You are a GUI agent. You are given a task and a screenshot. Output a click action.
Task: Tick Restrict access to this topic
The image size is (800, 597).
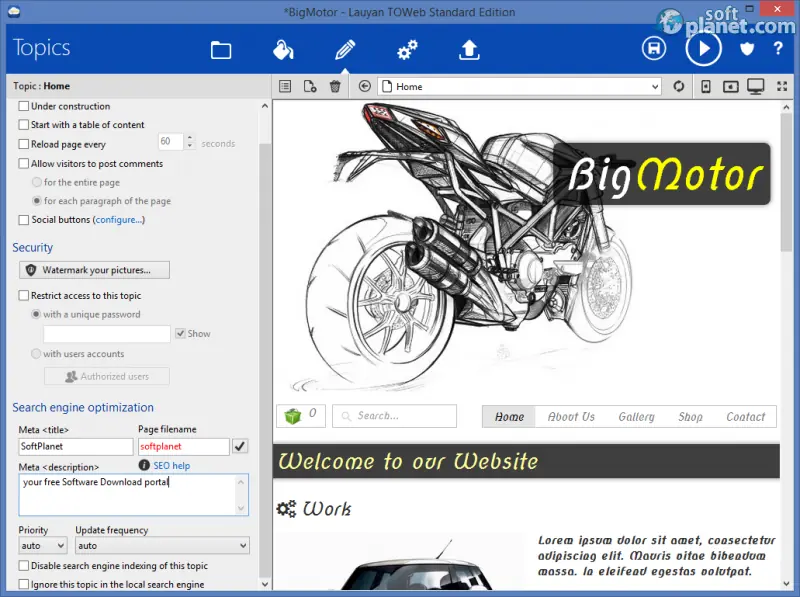pos(23,295)
